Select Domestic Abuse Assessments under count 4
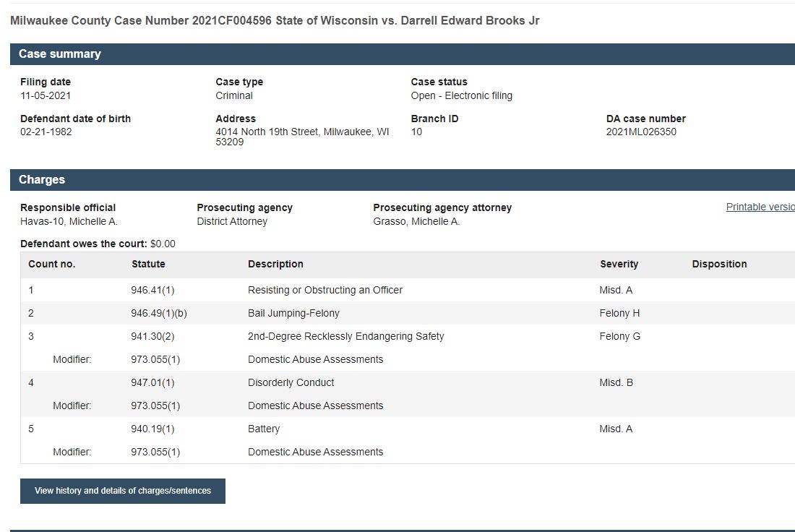The height and width of the screenshot is (532, 795). pos(315,406)
